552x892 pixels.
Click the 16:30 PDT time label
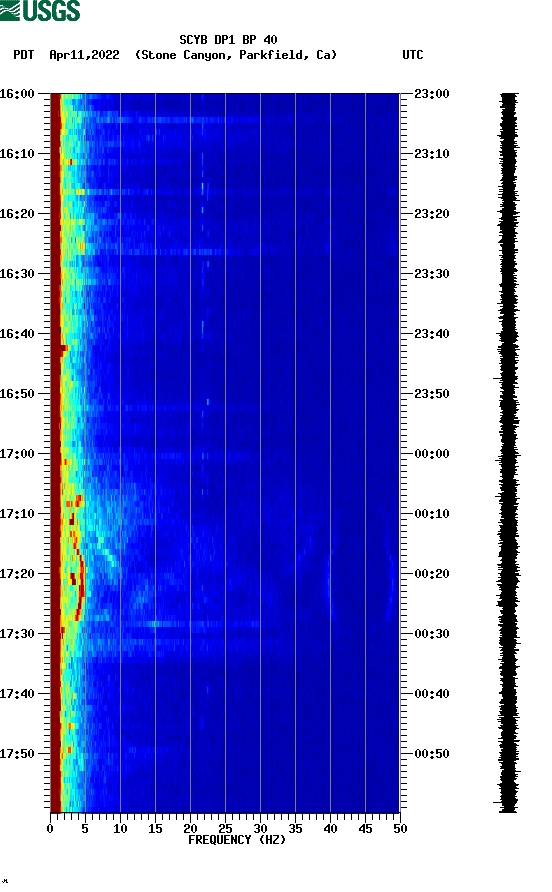pyautogui.click(x=17, y=274)
